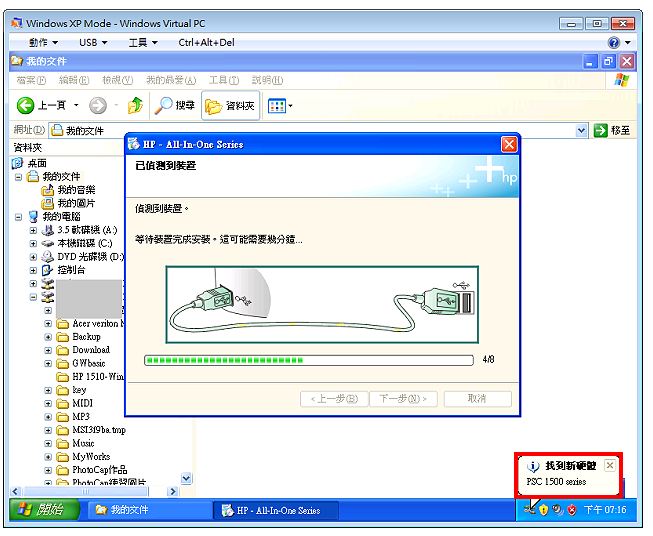Image resolution: width=653 pixels, height=536 pixels.
Task: Click the 移至 go button
Action: (x=612, y=131)
